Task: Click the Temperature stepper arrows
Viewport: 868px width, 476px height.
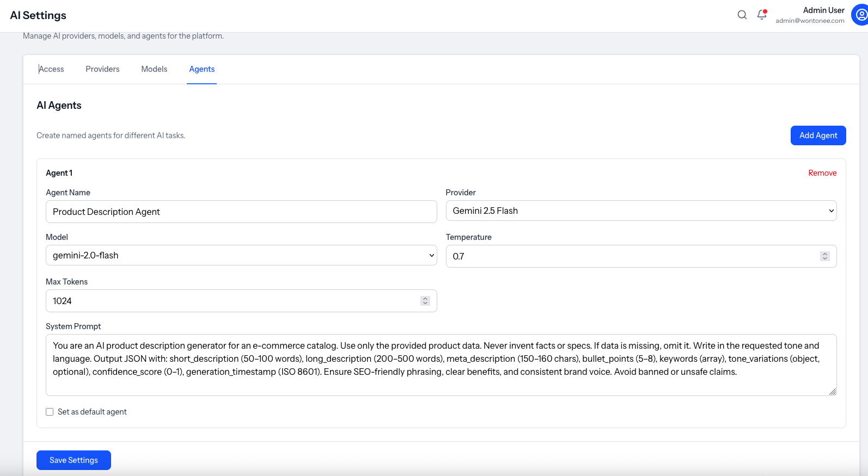Action: coord(825,256)
